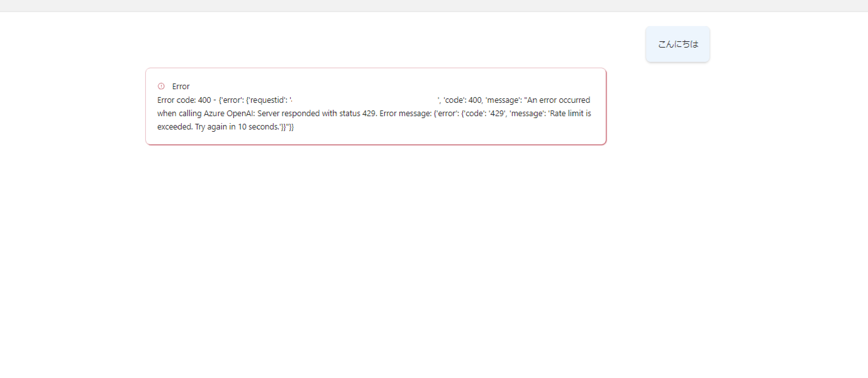
Task: Click the "Error code: 400" text
Action: tap(184, 100)
